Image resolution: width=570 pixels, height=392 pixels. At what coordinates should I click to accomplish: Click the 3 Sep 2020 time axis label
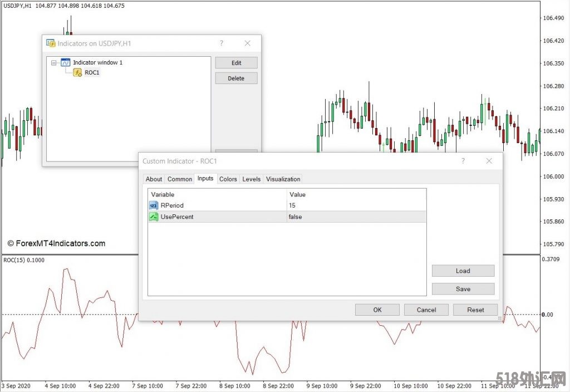[16, 386]
